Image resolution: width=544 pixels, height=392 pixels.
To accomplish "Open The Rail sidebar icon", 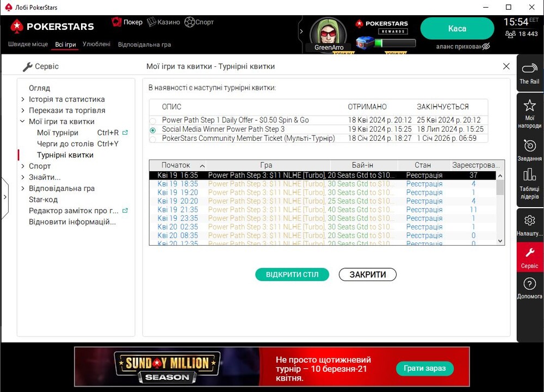I will click(x=529, y=69).
